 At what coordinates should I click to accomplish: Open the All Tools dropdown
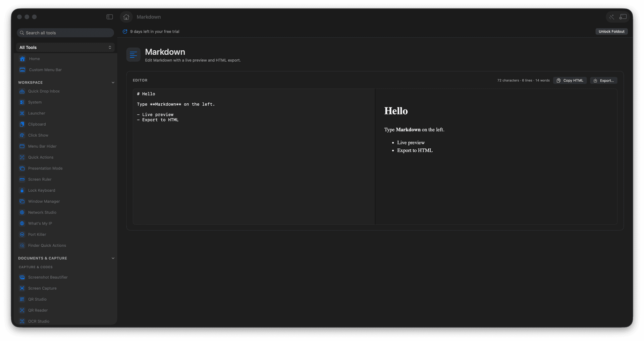click(65, 47)
